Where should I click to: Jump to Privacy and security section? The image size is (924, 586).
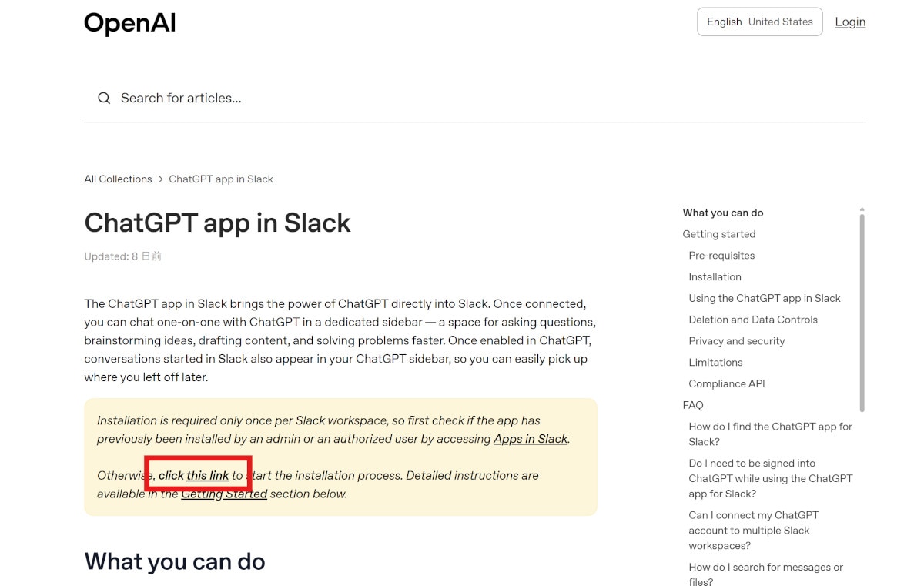(736, 341)
